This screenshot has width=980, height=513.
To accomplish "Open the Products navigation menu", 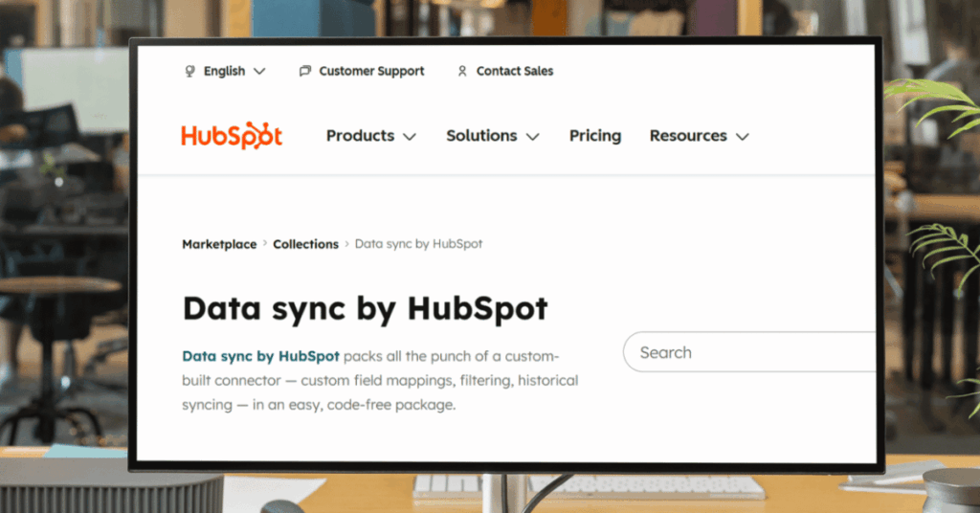I will (x=371, y=136).
